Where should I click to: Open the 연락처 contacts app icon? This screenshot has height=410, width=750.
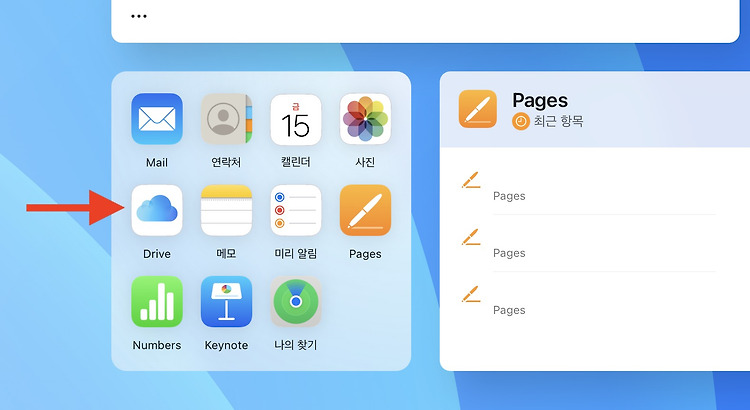click(x=226, y=119)
